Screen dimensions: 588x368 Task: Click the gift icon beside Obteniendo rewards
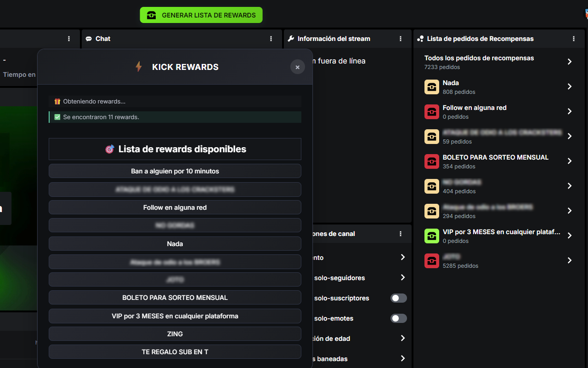[57, 101]
